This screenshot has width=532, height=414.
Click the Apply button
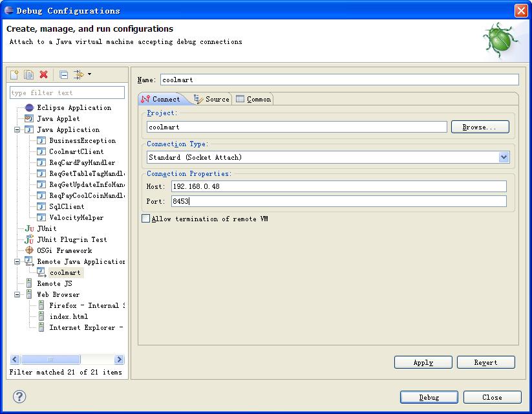tap(423, 362)
